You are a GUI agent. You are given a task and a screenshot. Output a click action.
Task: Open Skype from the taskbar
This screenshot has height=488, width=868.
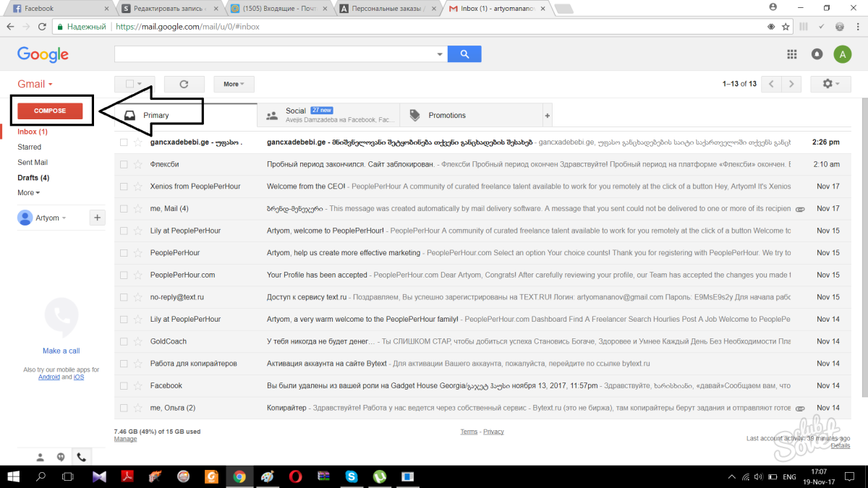(x=352, y=476)
